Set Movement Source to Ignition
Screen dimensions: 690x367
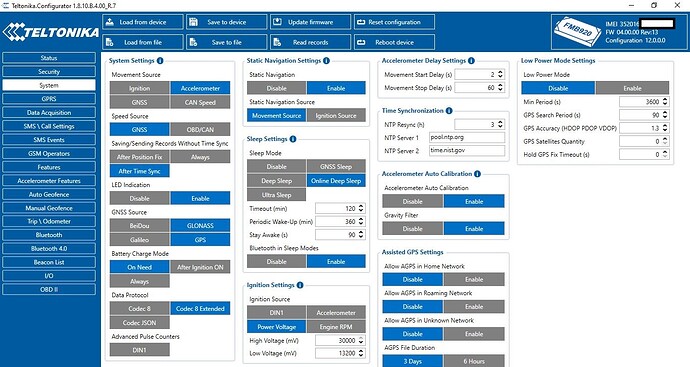pyautogui.click(x=139, y=88)
